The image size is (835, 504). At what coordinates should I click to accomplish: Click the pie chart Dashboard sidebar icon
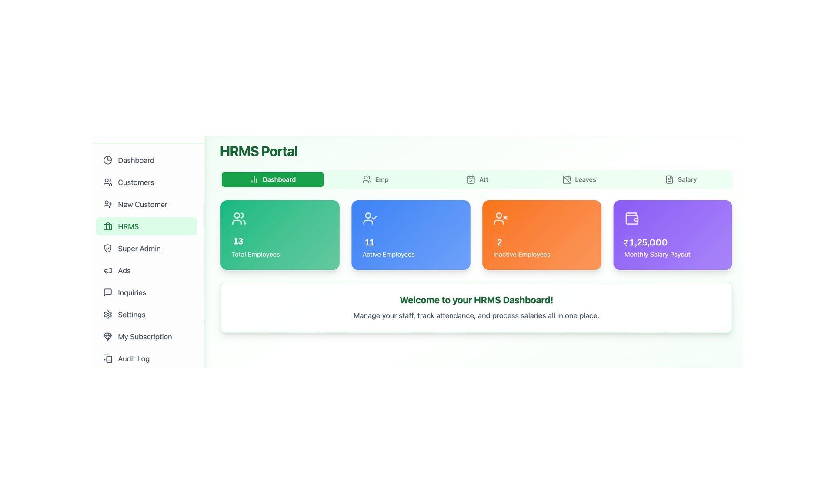(x=107, y=160)
